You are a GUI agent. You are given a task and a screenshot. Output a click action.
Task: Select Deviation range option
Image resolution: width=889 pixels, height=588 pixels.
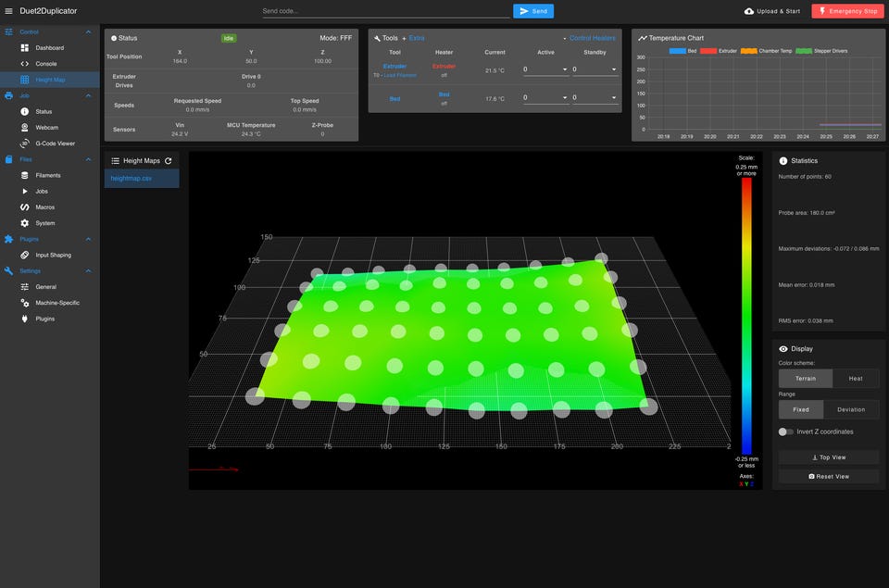[x=851, y=409]
